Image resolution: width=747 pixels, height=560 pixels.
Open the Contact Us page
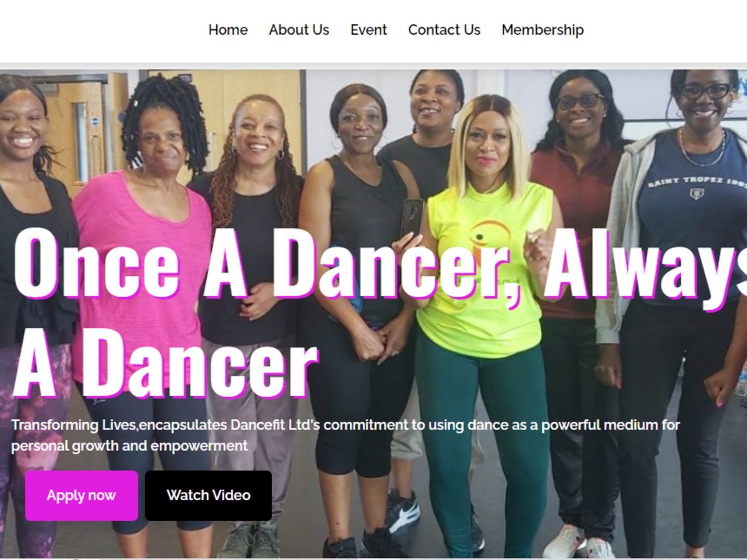444,30
